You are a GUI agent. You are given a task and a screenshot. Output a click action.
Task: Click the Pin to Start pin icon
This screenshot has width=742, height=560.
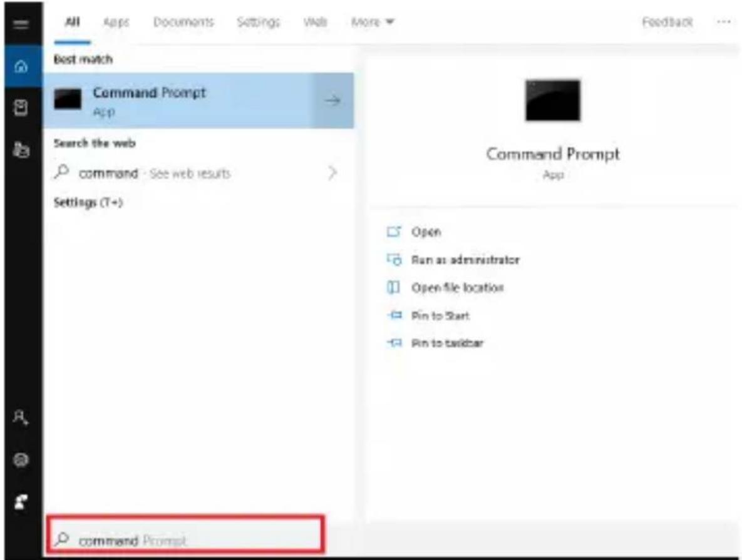pyautogui.click(x=394, y=315)
